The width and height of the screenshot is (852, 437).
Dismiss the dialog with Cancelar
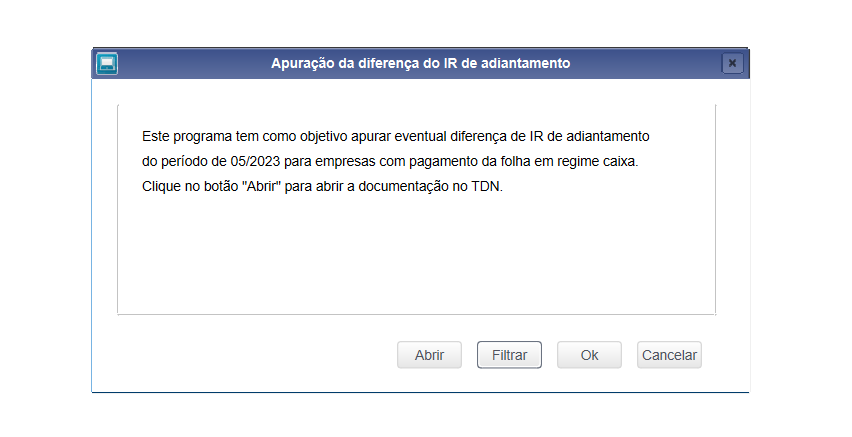click(x=669, y=355)
